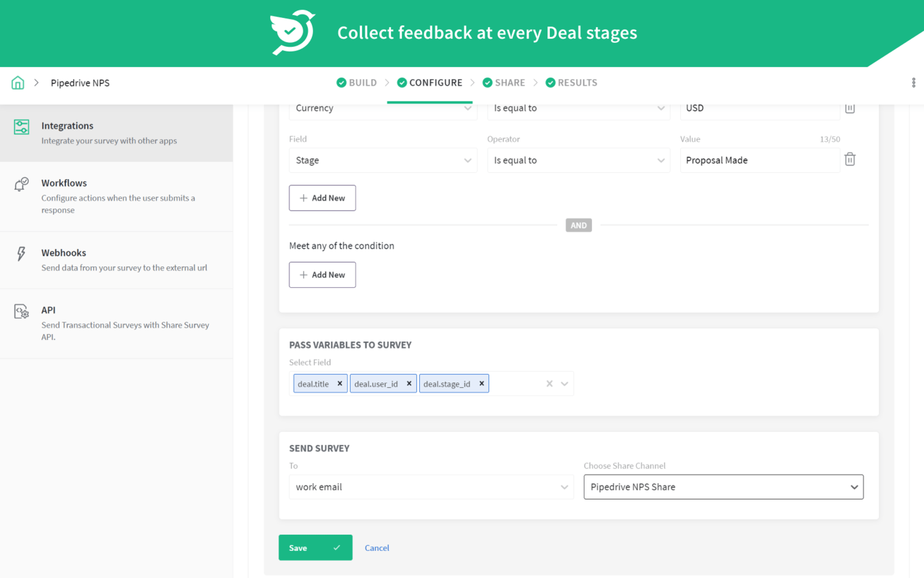Go to the RESULTS step
Image resolution: width=924 pixels, height=578 pixels.
point(577,83)
